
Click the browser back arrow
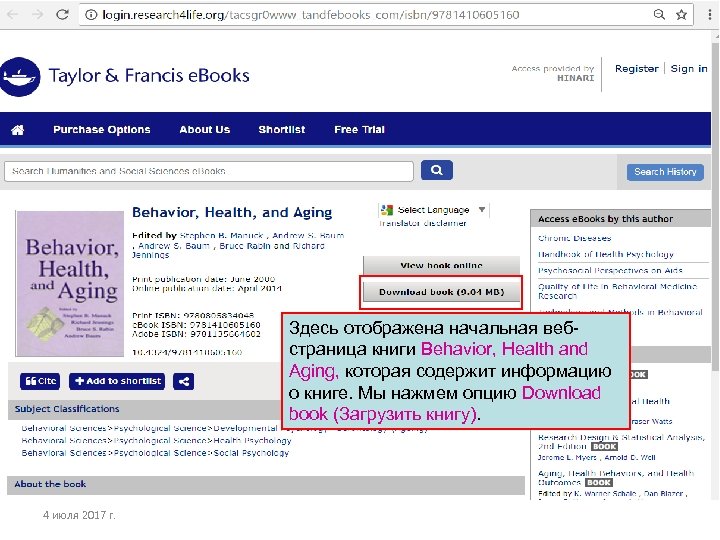pyautogui.click(x=12, y=15)
